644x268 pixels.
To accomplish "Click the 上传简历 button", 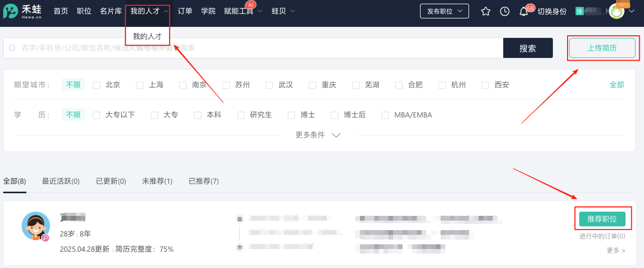I will 602,48.
